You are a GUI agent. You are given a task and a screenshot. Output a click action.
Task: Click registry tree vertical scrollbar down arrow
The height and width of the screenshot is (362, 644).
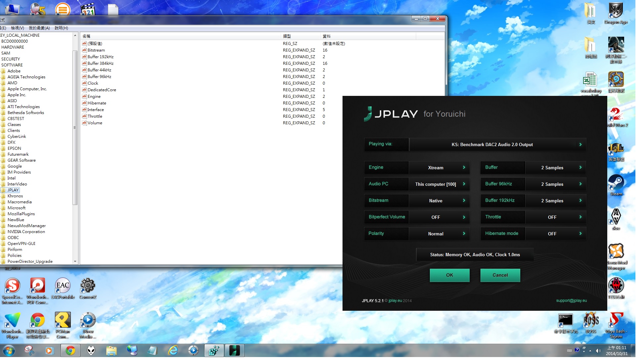[75, 261]
